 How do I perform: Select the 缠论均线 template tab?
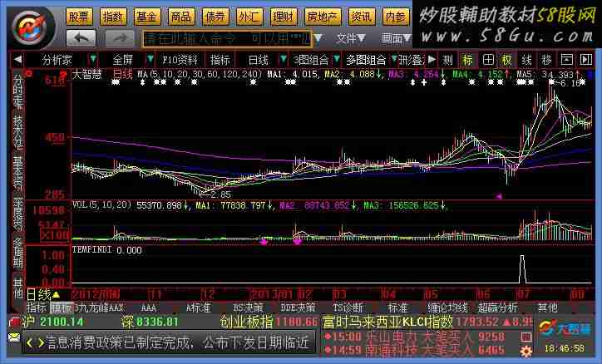pyautogui.click(x=447, y=307)
